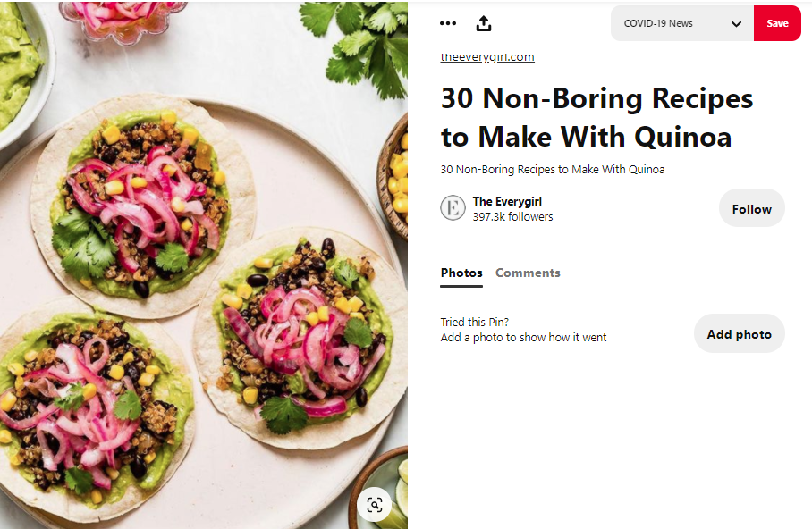
Task: Follow The Everygirl account
Action: coord(751,208)
